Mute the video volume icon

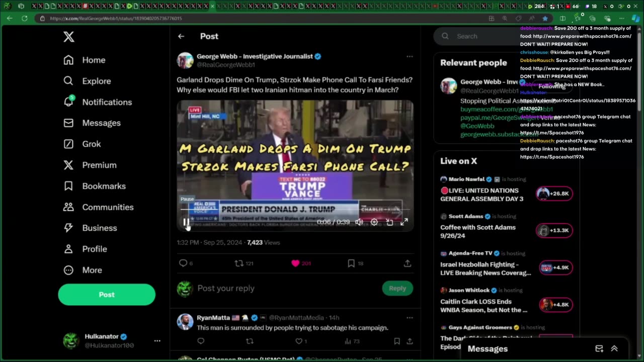click(359, 222)
